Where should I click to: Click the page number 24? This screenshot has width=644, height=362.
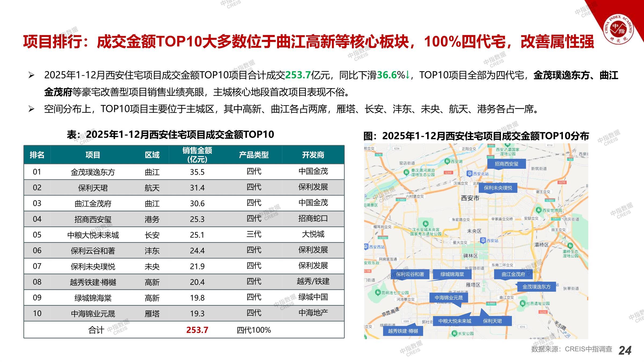click(625, 350)
